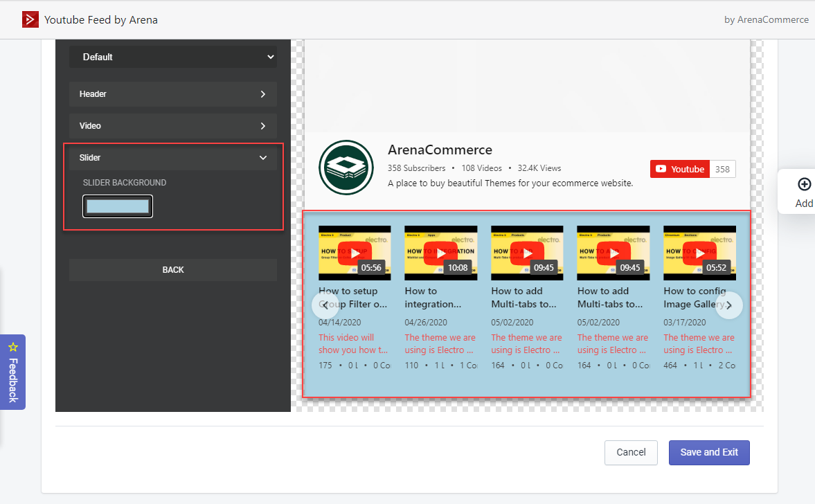
Task: Play the 05:56 video thumbnail
Action: [355, 253]
